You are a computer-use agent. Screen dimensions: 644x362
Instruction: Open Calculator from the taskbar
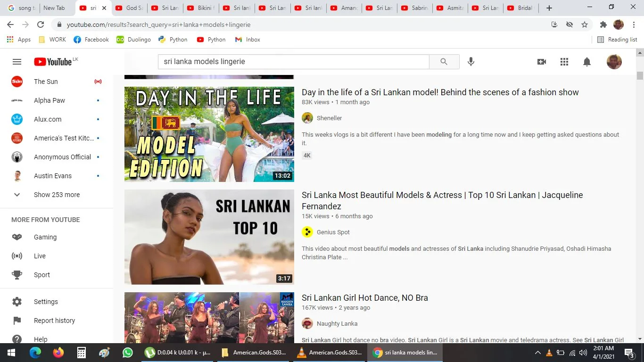coord(82,353)
